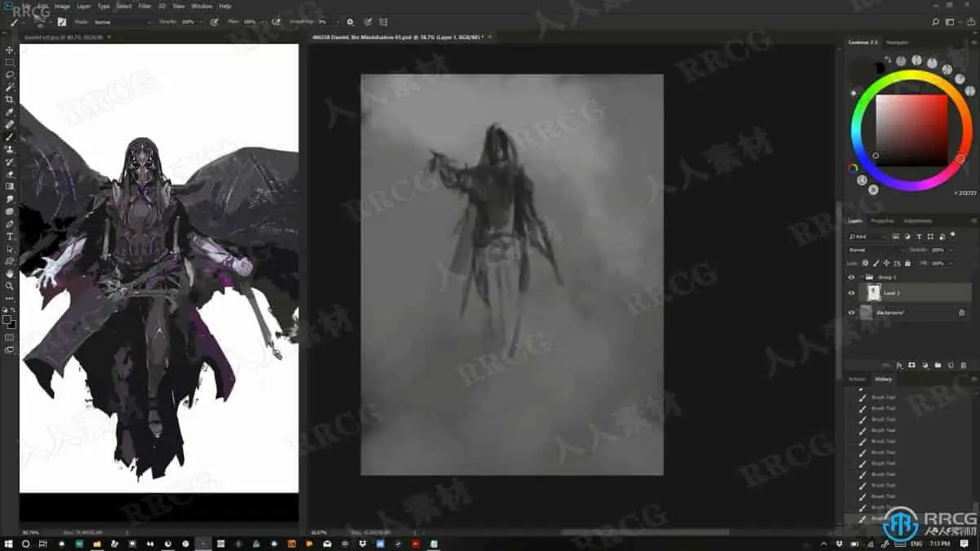Viewport: 980px width, 551px height.
Task: Select the Hand tool
Action: 10,273
